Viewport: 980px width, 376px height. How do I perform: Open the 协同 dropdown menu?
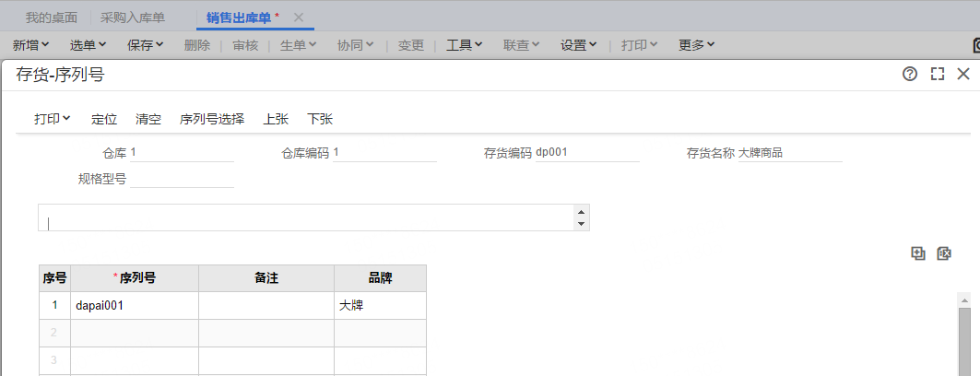pyautogui.click(x=355, y=45)
